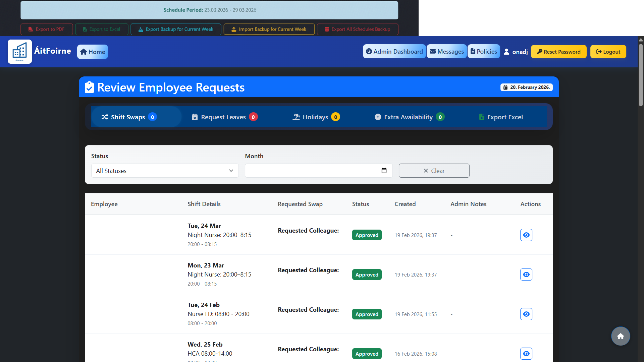
Task: Click the Clear filter button
Action: tap(434, 171)
